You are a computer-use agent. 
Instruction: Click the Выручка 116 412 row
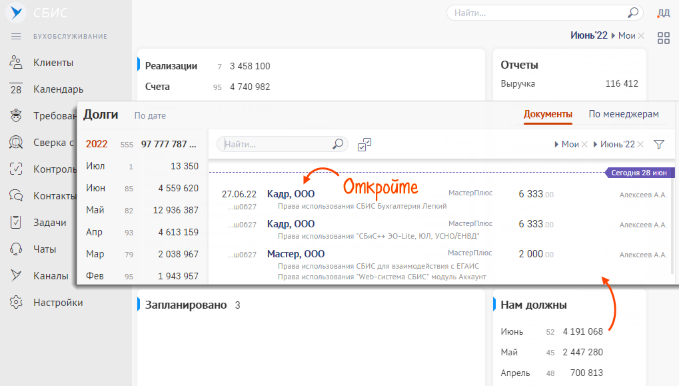pos(569,84)
